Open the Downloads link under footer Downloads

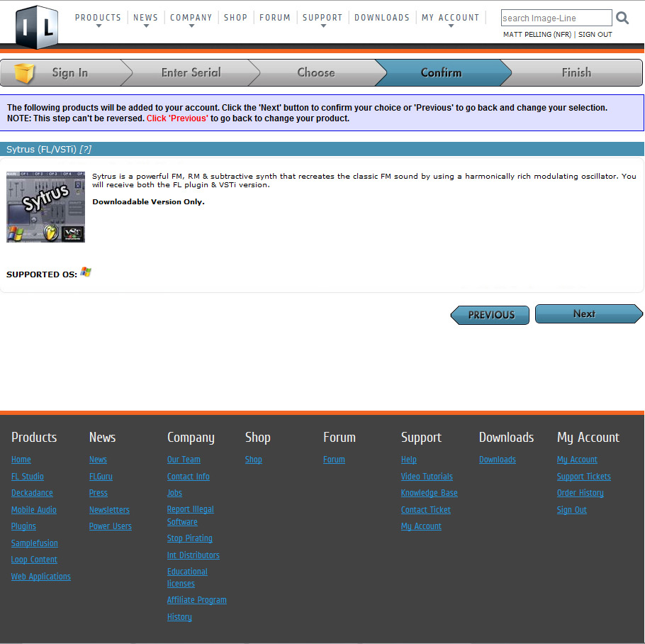pyautogui.click(x=498, y=460)
